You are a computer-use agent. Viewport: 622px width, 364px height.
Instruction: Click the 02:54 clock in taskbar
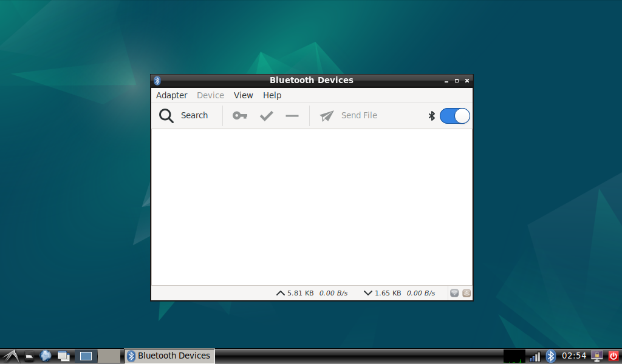[x=574, y=356]
